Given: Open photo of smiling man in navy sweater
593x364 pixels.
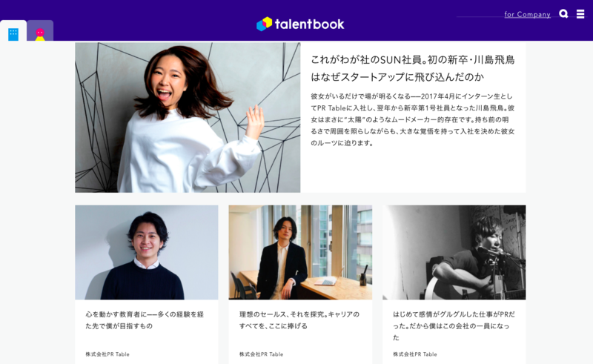Looking at the screenshot, I should tap(146, 252).
